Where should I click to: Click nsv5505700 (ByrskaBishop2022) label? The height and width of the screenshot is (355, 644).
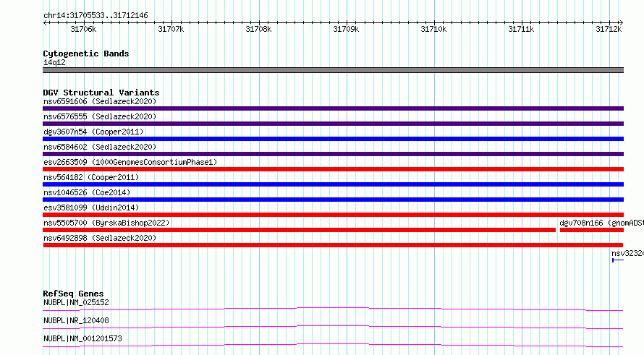(x=106, y=223)
